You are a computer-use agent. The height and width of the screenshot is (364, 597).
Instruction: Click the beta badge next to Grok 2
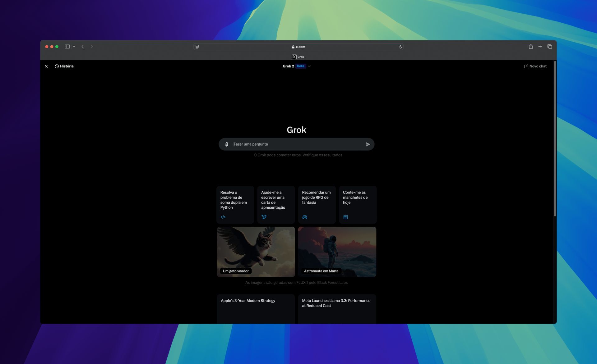[300, 66]
